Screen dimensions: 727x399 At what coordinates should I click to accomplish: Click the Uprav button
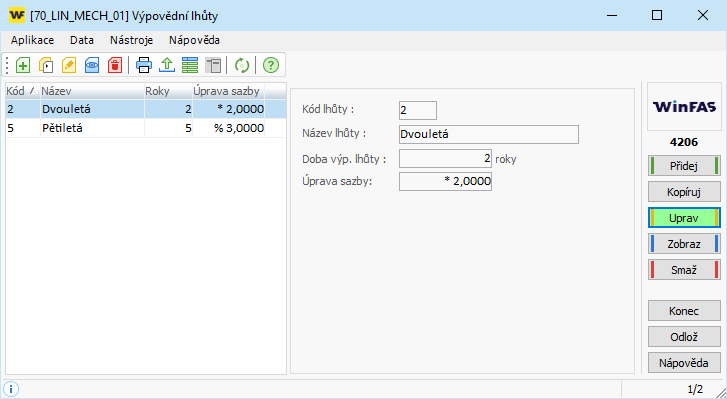click(684, 218)
